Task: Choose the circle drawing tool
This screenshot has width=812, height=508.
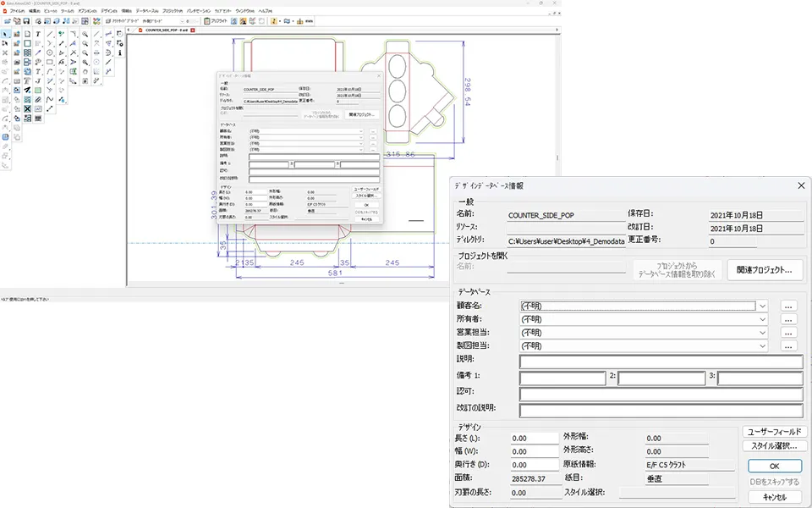Action: (x=50, y=52)
